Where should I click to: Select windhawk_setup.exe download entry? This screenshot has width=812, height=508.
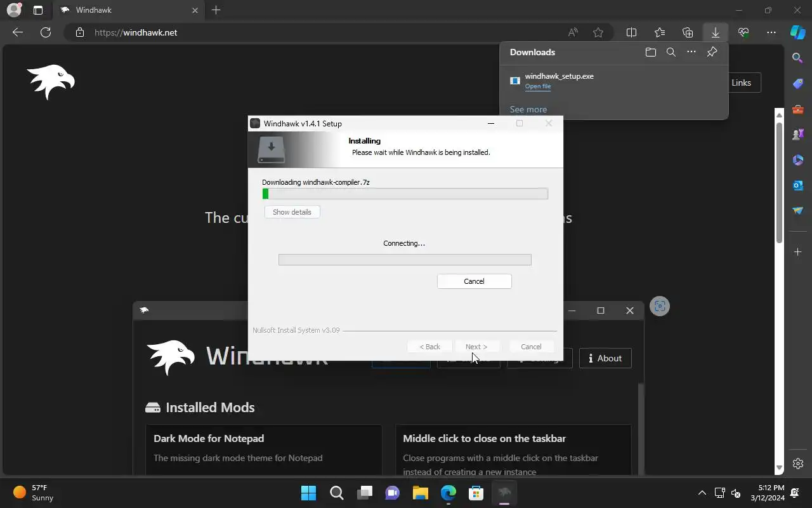tap(614, 81)
